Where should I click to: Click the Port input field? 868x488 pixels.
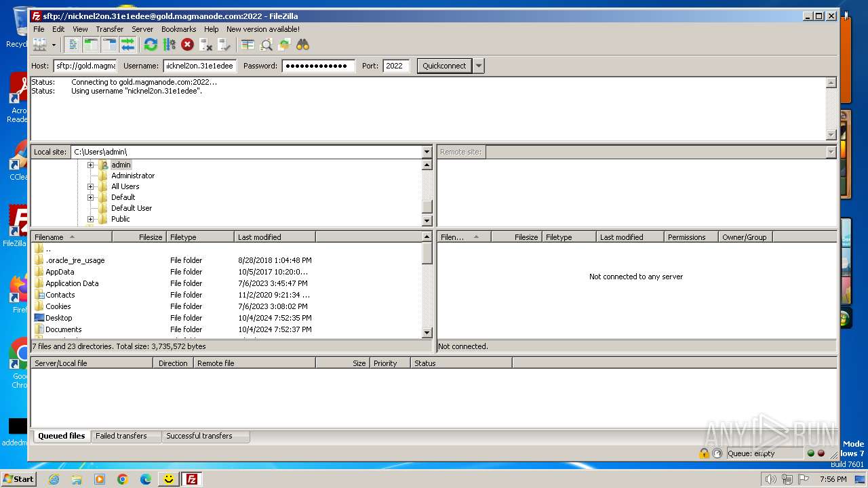396,66
